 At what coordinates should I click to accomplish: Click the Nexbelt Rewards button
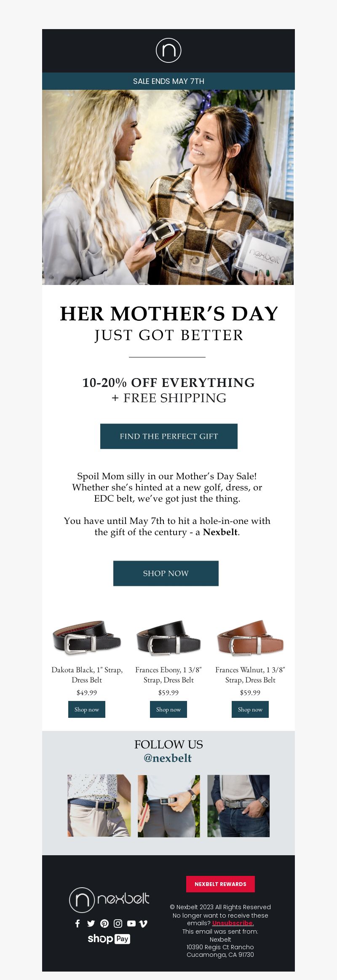coord(220,884)
